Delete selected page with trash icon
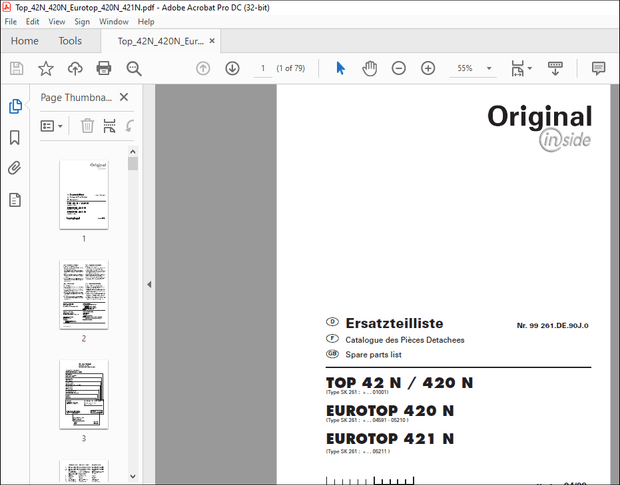This screenshot has width=620, height=485. pos(87,126)
